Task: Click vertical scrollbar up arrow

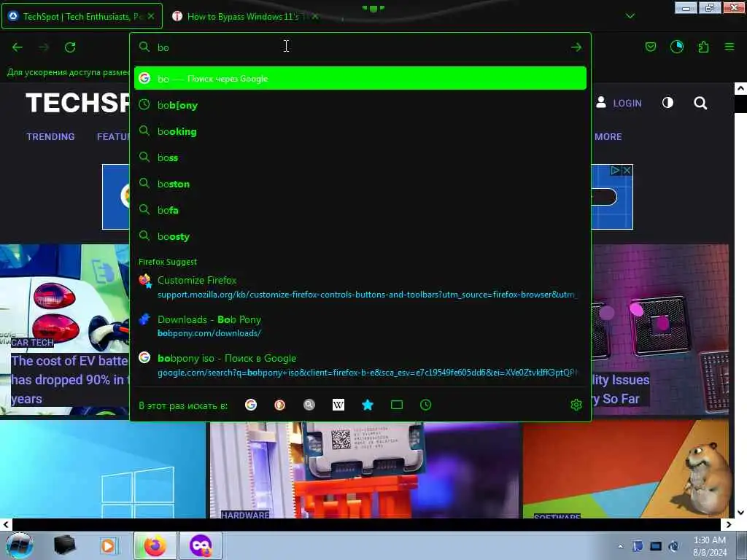Action: click(740, 88)
